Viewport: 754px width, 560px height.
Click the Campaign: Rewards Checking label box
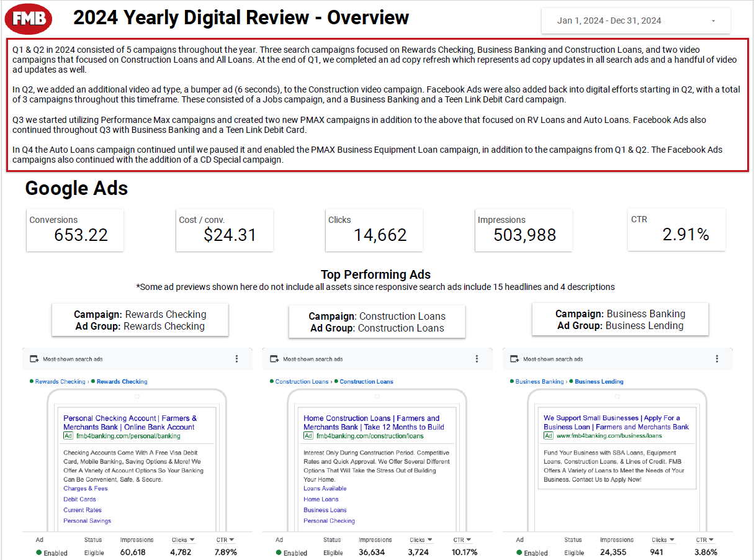[140, 320]
